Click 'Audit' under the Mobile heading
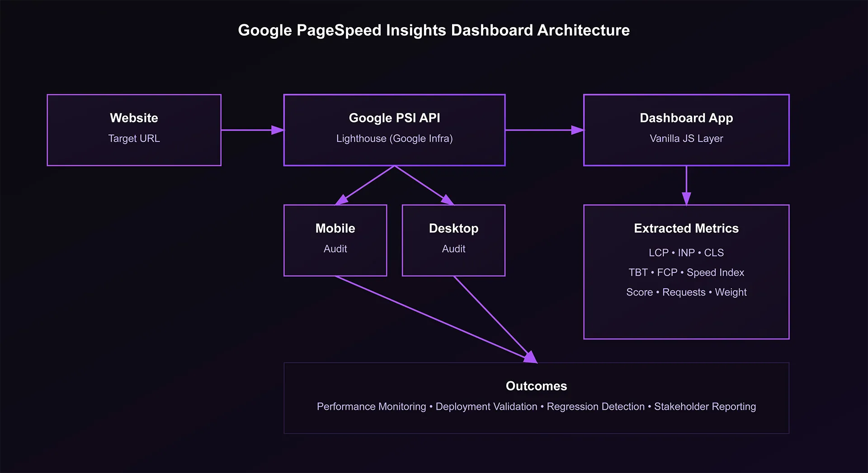This screenshot has width=868, height=473. click(x=335, y=248)
